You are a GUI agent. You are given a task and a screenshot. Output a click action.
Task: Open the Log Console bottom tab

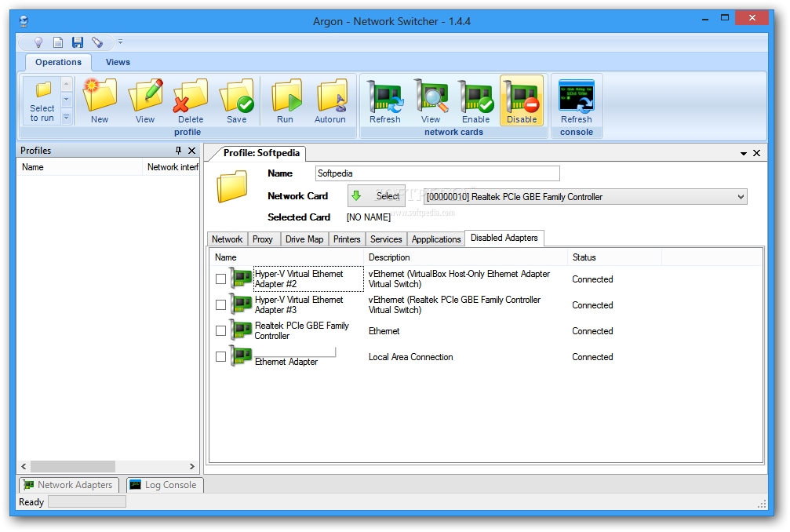coord(164,485)
